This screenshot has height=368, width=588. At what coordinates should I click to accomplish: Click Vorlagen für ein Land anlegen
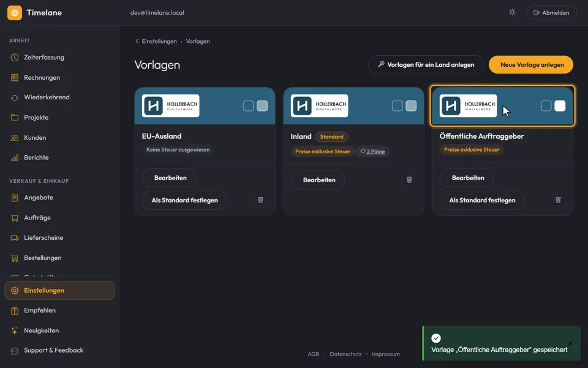tap(426, 64)
